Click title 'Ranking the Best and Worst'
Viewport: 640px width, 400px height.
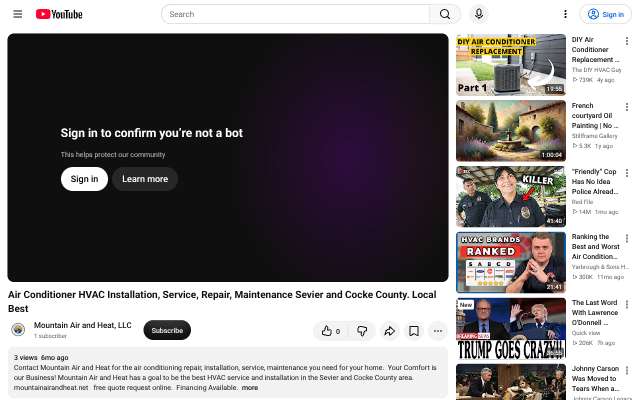pos(596,247)
